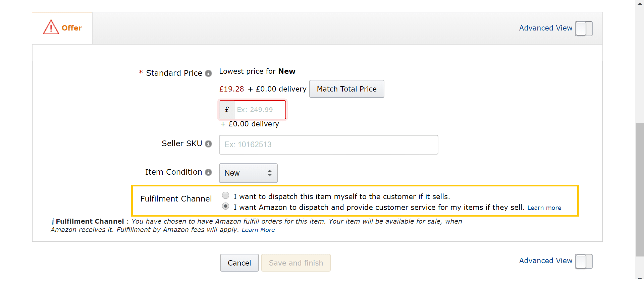The width and height of the screenshot is (644, 287).
Task: Select Amazon to dispatch radio option
Action: pos(226,206)
